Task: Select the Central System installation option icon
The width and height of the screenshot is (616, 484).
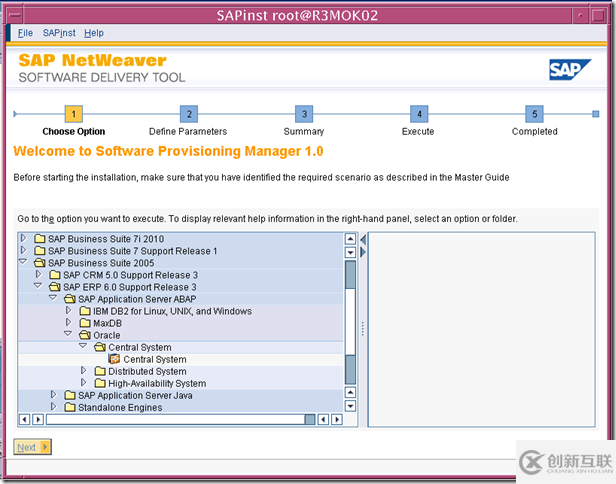Action: 114,359
